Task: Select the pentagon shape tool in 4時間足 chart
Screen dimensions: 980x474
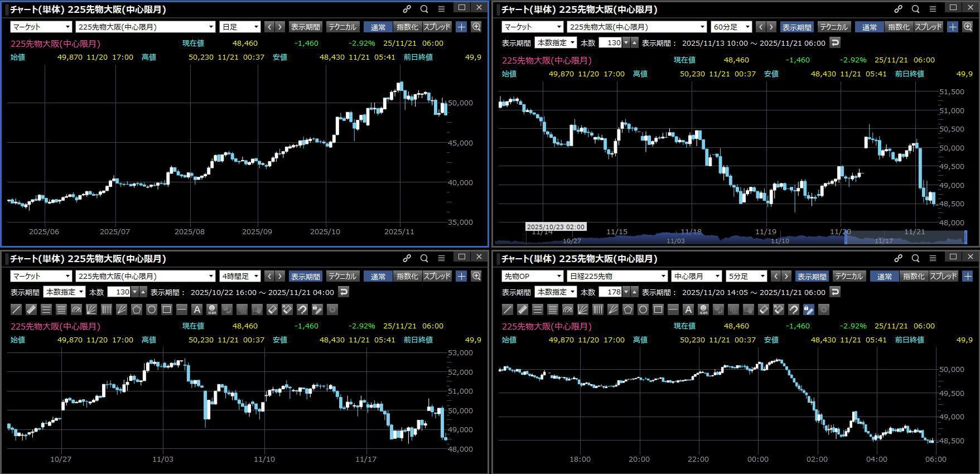Action: (137, 309)
